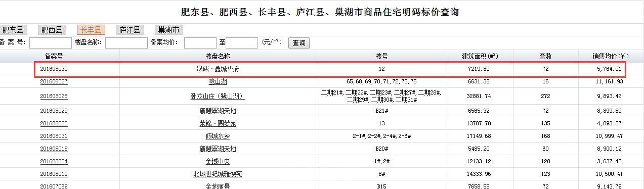Focus the 备案号 input field
This screenshot has width=644, height=189.
pyautogui.click(x=51, y=43)
